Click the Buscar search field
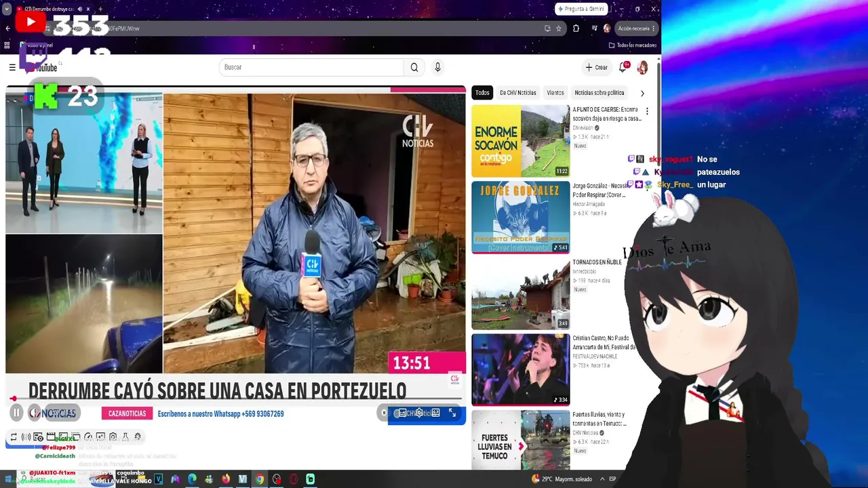 tap(312, 67)
